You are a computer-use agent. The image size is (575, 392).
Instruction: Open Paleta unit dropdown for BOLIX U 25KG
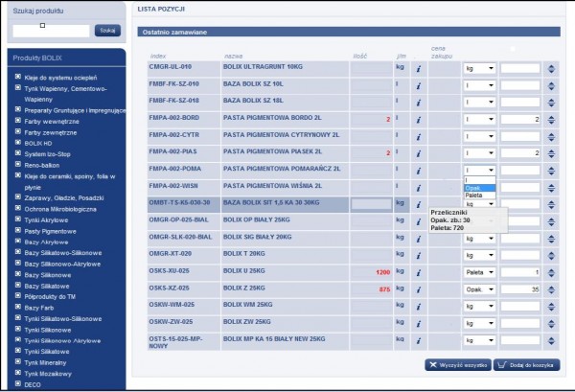(479, 272)
